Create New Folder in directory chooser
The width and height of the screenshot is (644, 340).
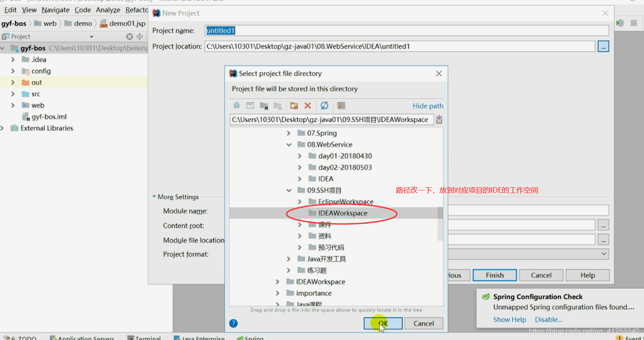click(x=294, y=106)
